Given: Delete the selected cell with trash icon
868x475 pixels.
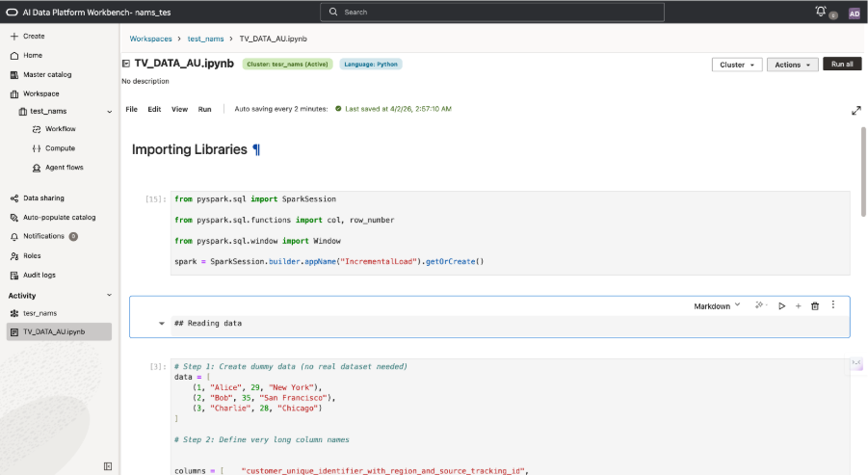Looking at the screenshot, I should (x=815, y=305).
